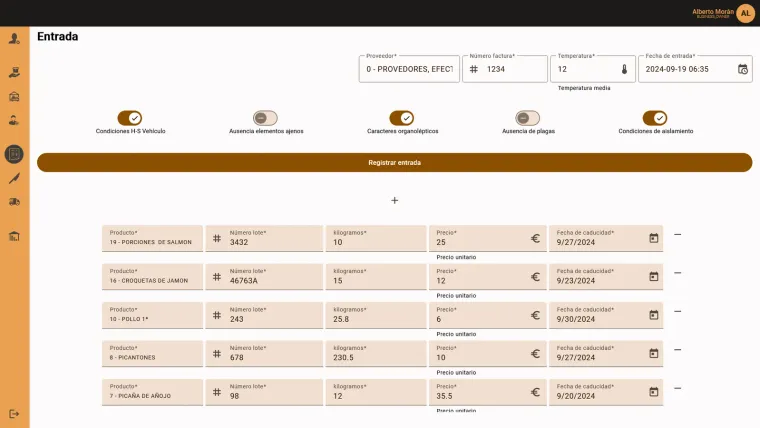The width and height of the screenshot is (760, 428).
Task: Open the knife cutting icon in sidebar
Action: click(14, 178)
